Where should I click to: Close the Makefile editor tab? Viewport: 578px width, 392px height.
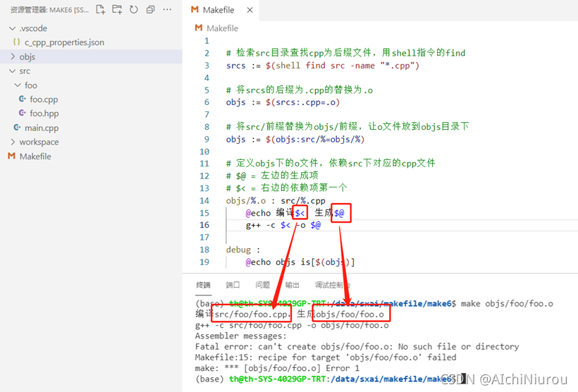tap(250, 10)
